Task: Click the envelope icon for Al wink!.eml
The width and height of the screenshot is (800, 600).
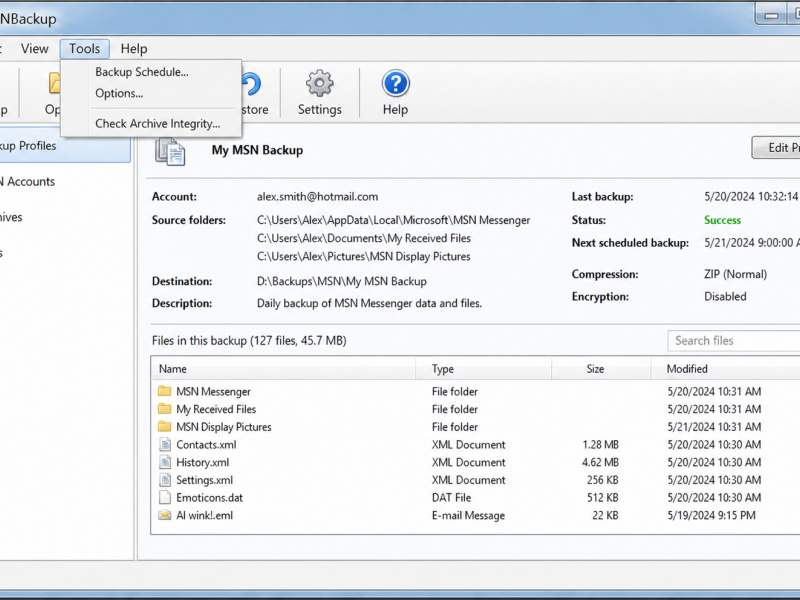Action: [x=164, y=515]
